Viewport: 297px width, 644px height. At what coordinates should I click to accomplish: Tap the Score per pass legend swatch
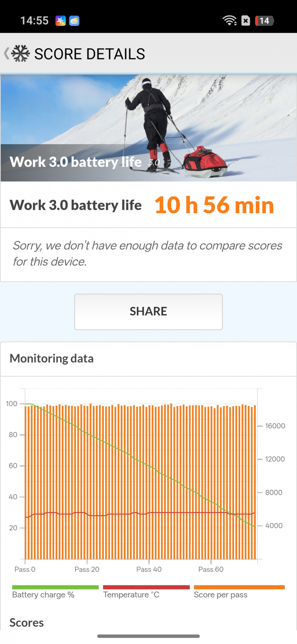239,587
